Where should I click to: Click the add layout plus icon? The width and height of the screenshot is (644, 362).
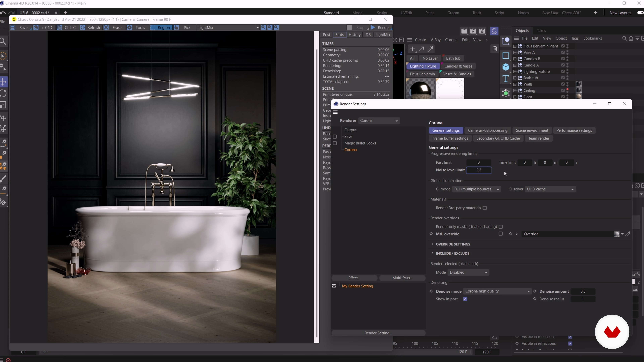click(x=596, y=13)
